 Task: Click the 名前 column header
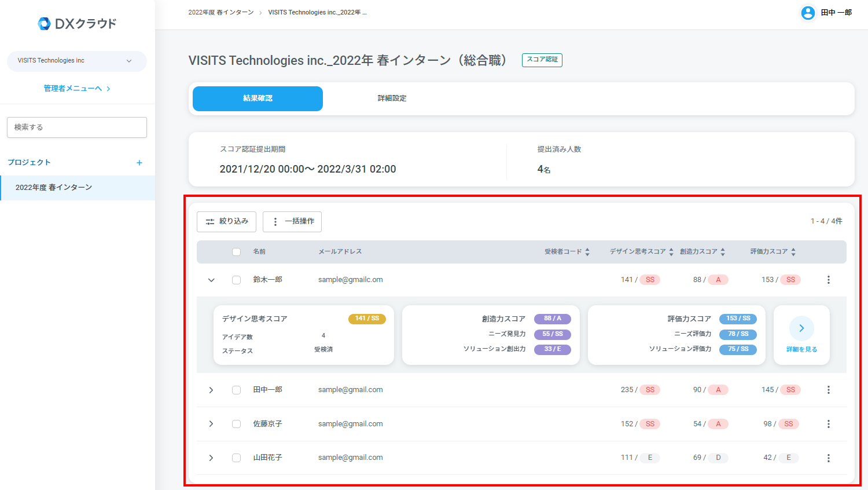point(259,252)
